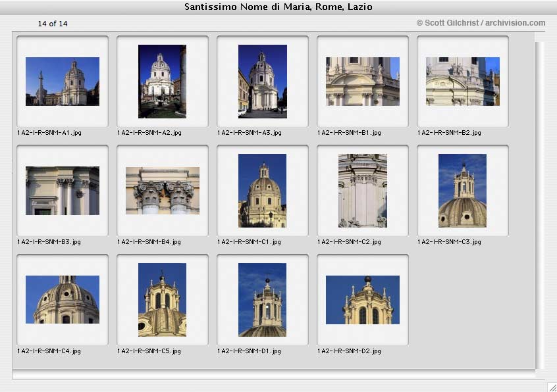Click the file name 1A2-I-R-SNM-D1.jpg

pyautogui.click(x=249, y=351)
